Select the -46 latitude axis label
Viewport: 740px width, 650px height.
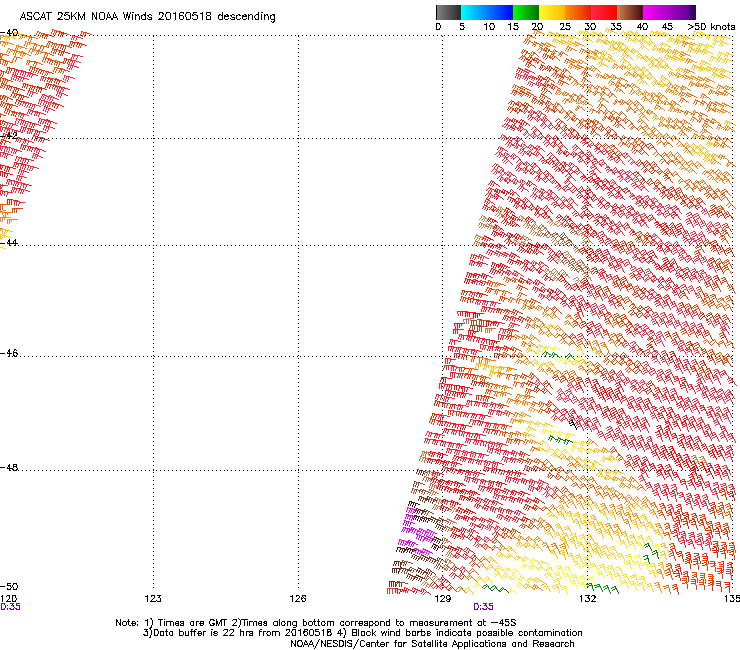point(9,353)
